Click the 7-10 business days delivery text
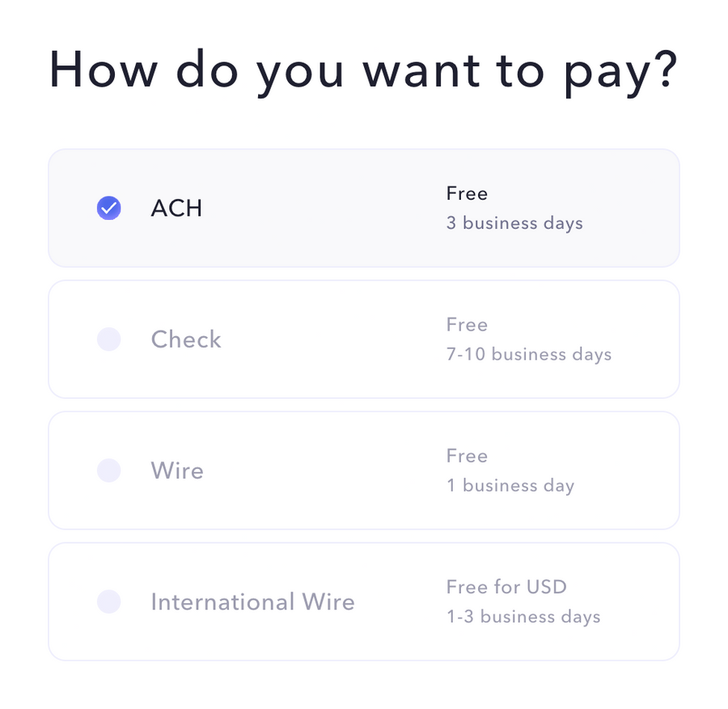The height and width of the screenshot is (709, 728). (x=530, y=354)
